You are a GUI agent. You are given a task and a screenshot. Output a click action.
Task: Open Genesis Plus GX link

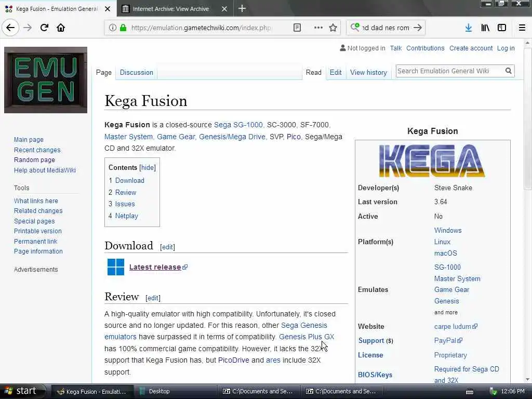(x=307, y=337)
